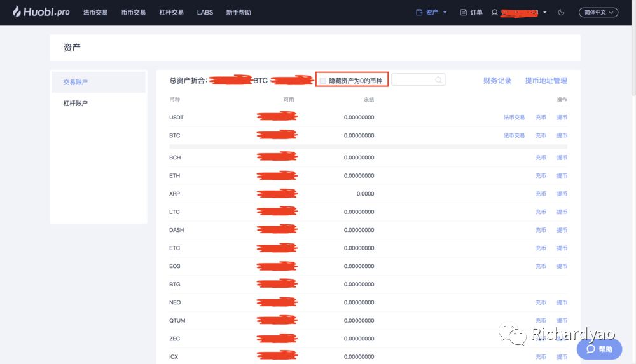Click the currency search input field

413,80
